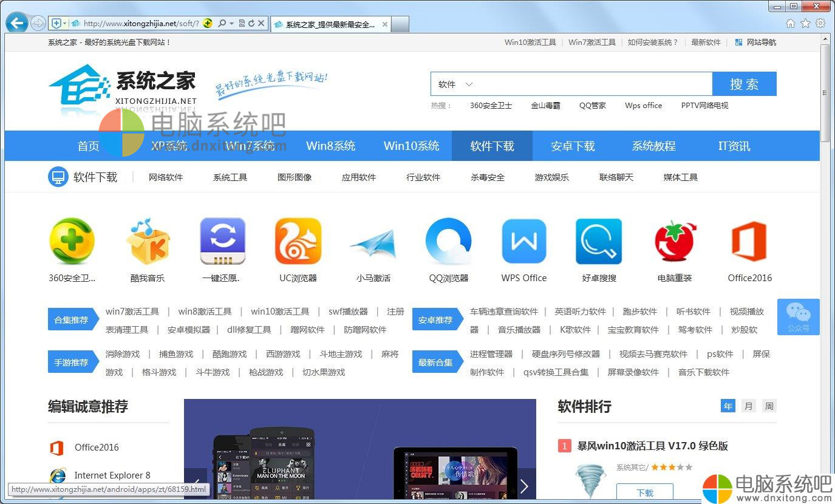This screenshot has height=504, width=835.
Task: Click the 酷我音乐 app icon
Action: [148, 242]
